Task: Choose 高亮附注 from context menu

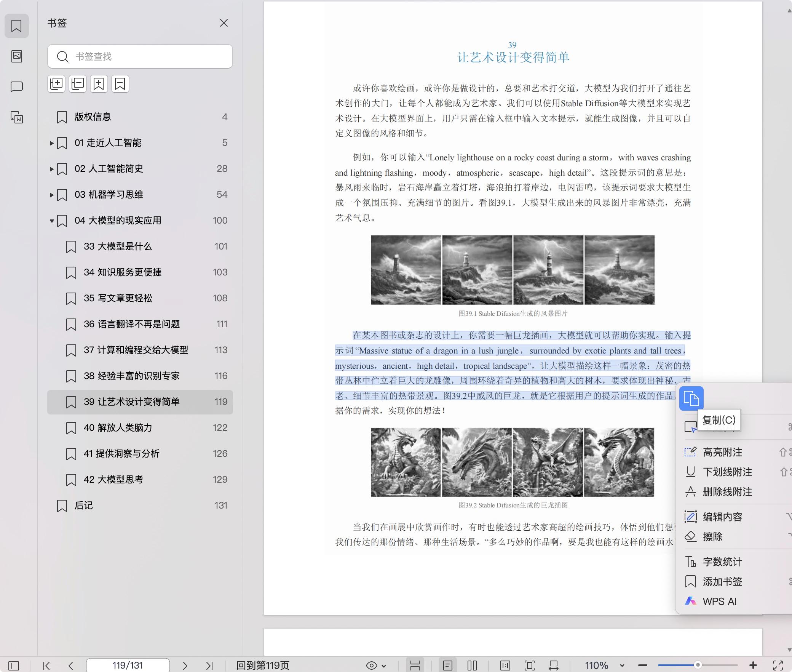Action: pyautogui.click(x=722, y=452)
